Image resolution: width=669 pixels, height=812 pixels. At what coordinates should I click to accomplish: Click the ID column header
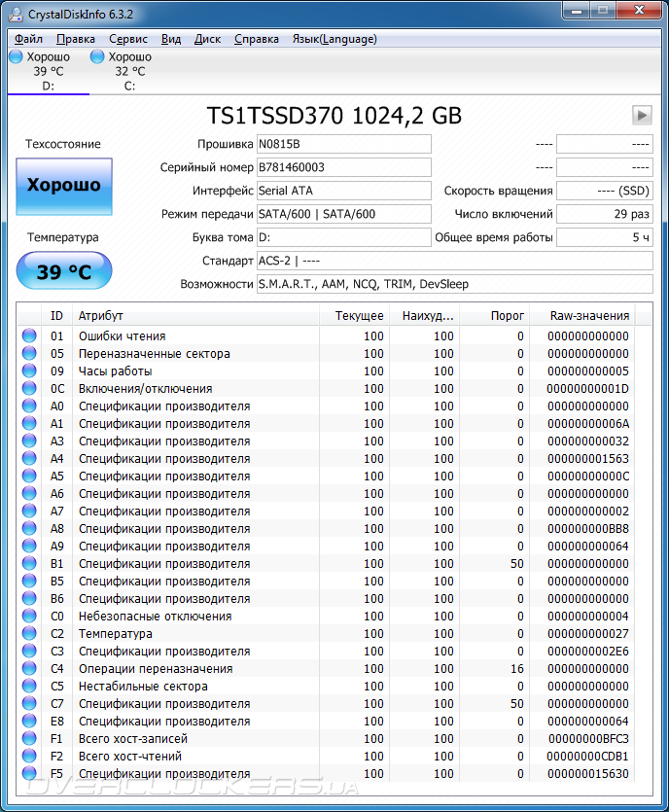point(56,315)
